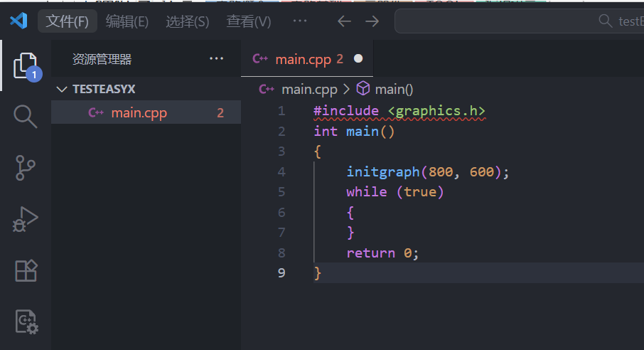This screenshot has height=350, width=644.
Task: Click the cube symbol icon beside main()
Action: [363, 88]
